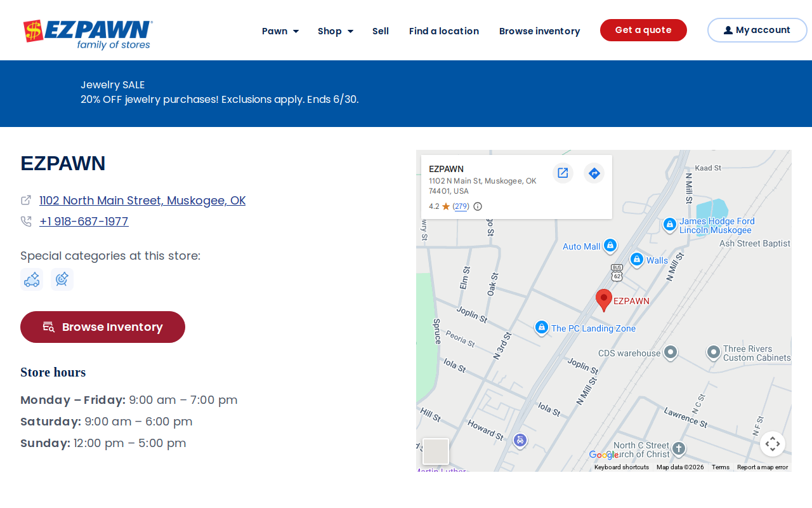The width and height of the screenshot is (812, 508).
Task: Expand the Pawn dropdown menu
Action: click(x=280, y=31)
